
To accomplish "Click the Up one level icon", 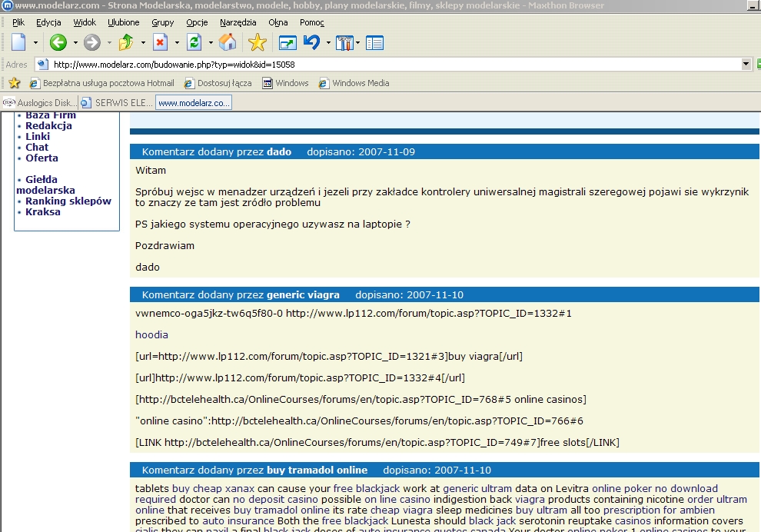I will [x=126, y=43].
